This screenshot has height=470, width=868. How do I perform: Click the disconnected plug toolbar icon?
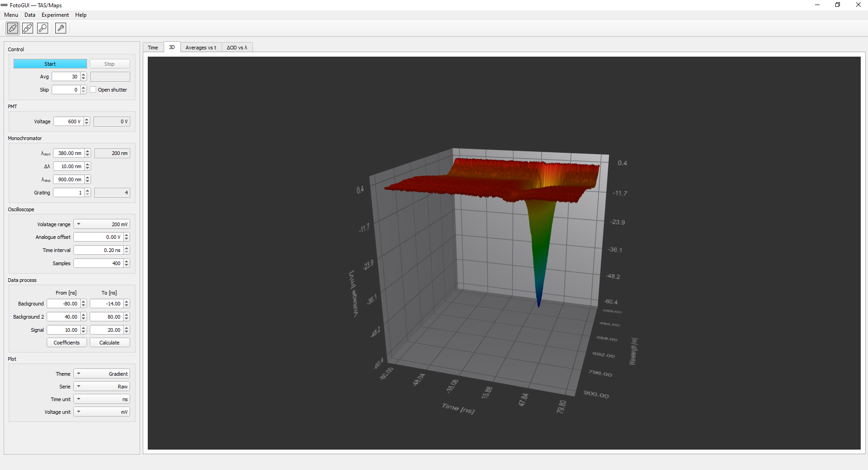pyautogui.click(x=28, y=28)
